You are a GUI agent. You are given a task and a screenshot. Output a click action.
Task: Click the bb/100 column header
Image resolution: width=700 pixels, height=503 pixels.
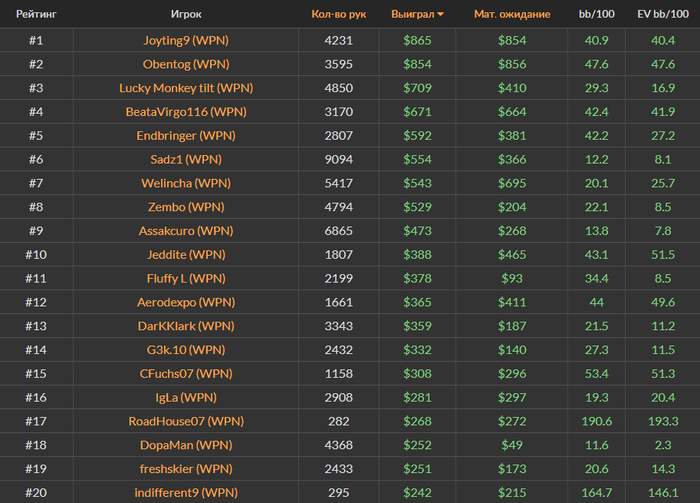(x=596, y=14)
